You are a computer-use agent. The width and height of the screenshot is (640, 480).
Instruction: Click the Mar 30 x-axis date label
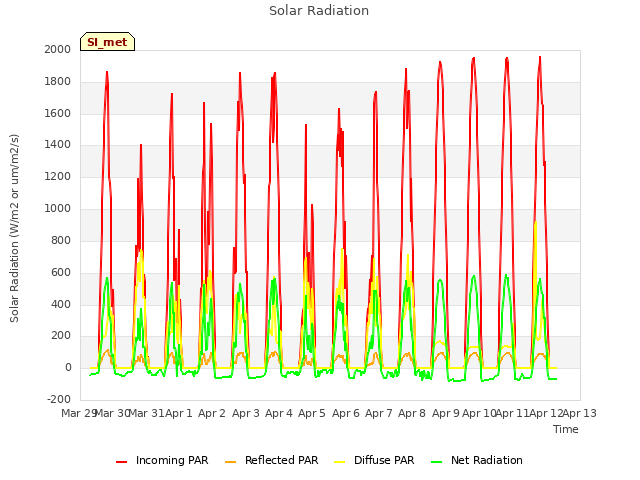[112, 413]
